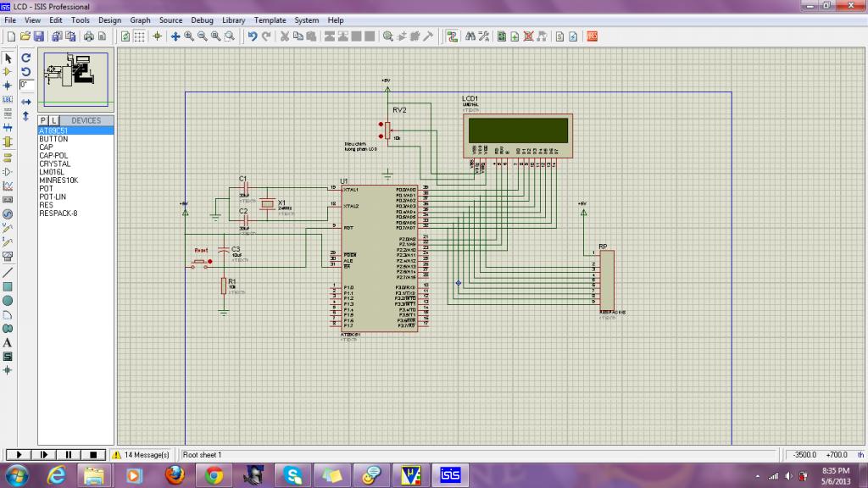Click the Save design icon
The image size is (868, 488).
pos(39,36)
